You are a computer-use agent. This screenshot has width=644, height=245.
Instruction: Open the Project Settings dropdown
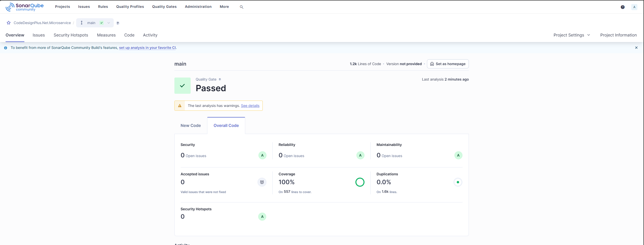click(x=572, y=35)
